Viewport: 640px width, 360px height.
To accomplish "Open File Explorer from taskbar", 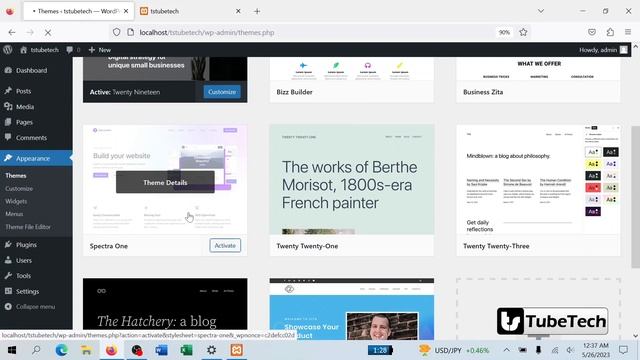I will [x=86, y=350].
